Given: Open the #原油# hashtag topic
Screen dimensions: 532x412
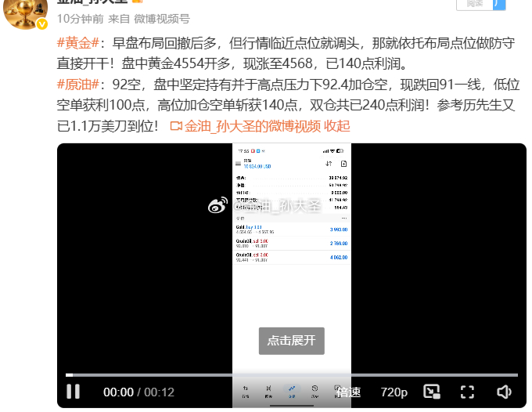Looking at the screenshot, I should 78,85.
